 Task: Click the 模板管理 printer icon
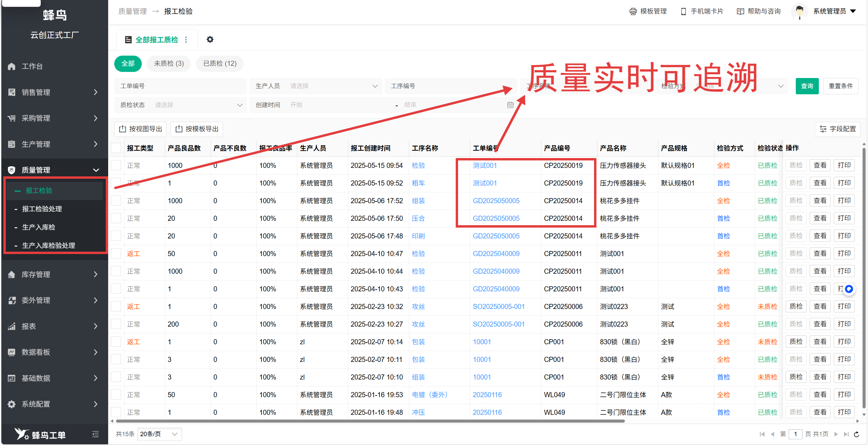point(633,11)
